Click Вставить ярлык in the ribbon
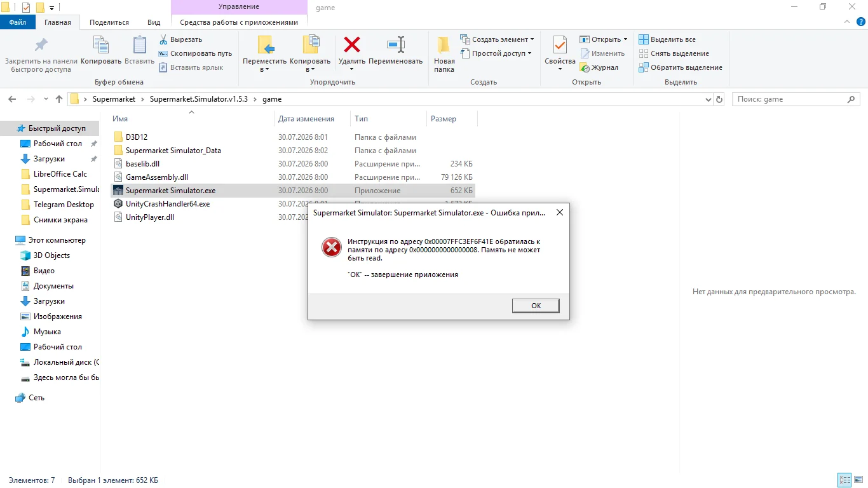The image size is (868, 488). 191,67
